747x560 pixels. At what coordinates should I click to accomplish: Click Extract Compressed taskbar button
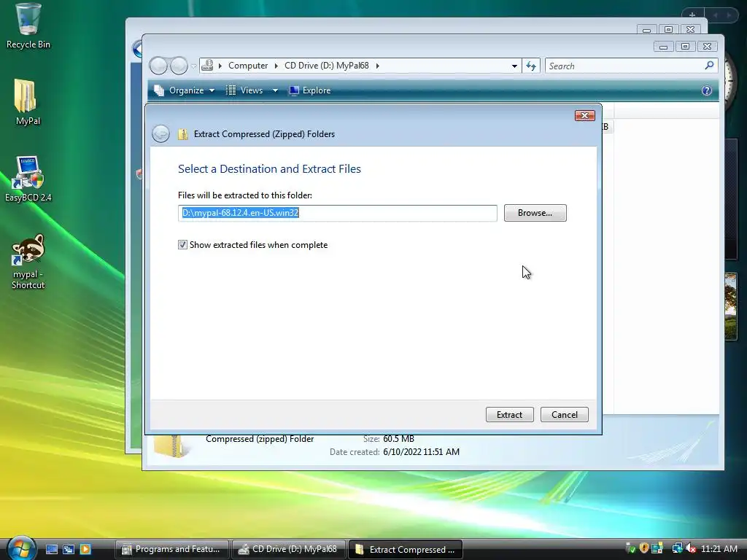(x=406, y=549)
